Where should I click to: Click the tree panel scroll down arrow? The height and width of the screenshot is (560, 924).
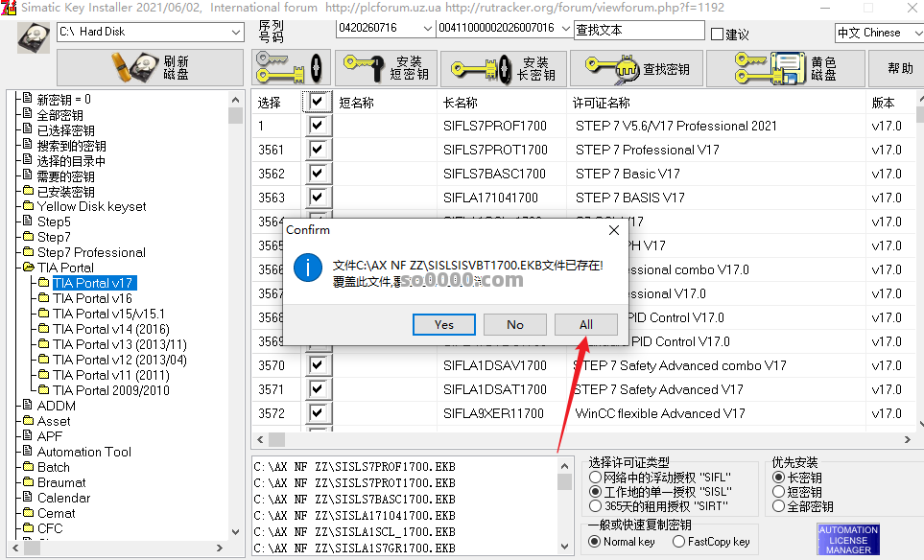236,532
